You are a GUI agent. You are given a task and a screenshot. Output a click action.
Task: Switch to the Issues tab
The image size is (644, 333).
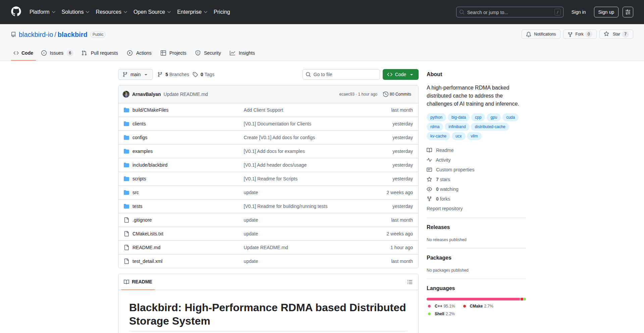coord(57,53)
